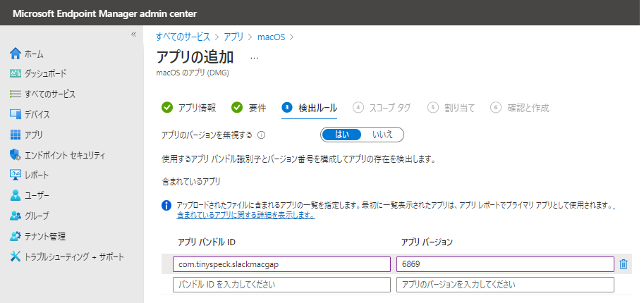Open アプリ breadcrumb link
This screenshot has width=644, height=303.
tap(233, 37)
